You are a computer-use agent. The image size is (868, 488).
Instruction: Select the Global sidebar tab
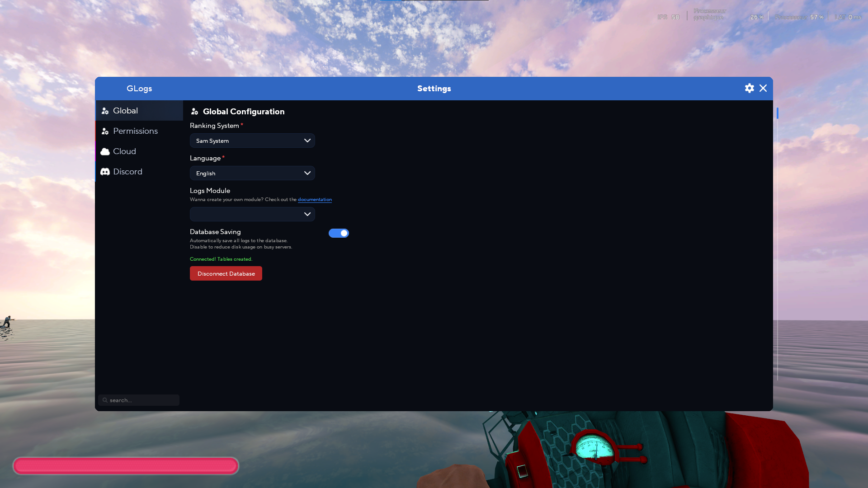(x=139, y=111)
